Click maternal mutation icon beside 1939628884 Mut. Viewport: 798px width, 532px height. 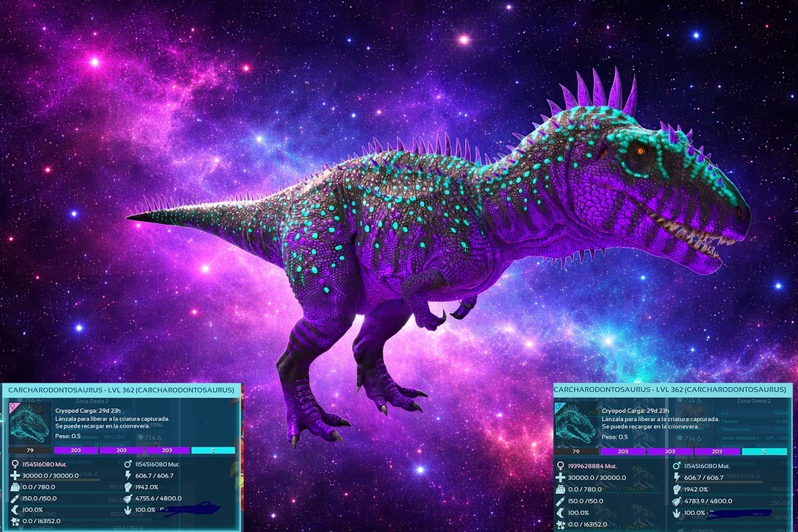coord(561,466)
